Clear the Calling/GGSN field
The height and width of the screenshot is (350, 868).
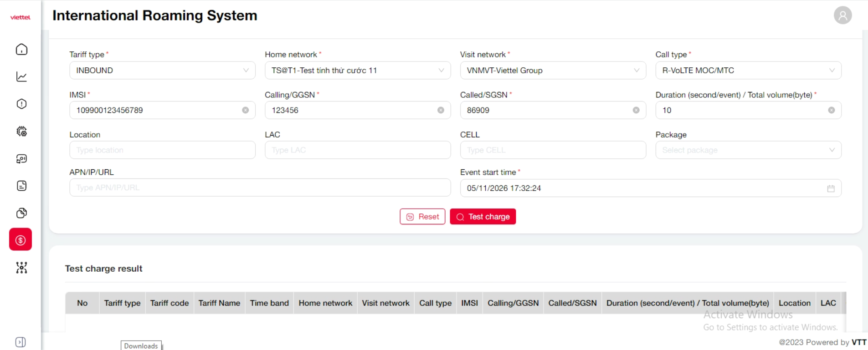pos(441,110)
